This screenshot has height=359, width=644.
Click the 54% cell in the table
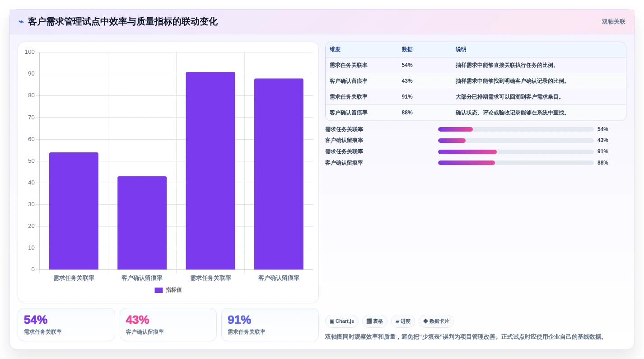pyautogui.click(x=407, y=65)
